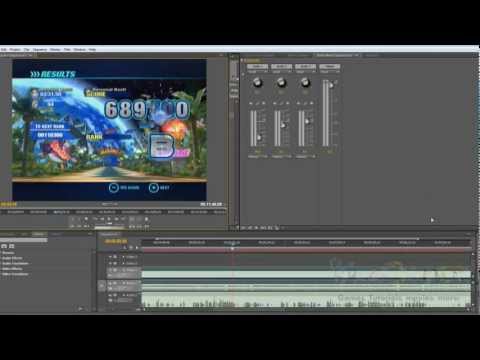
Task: Open the Program monitor zoom level dropdown
Action: click(x=110, y=204)
